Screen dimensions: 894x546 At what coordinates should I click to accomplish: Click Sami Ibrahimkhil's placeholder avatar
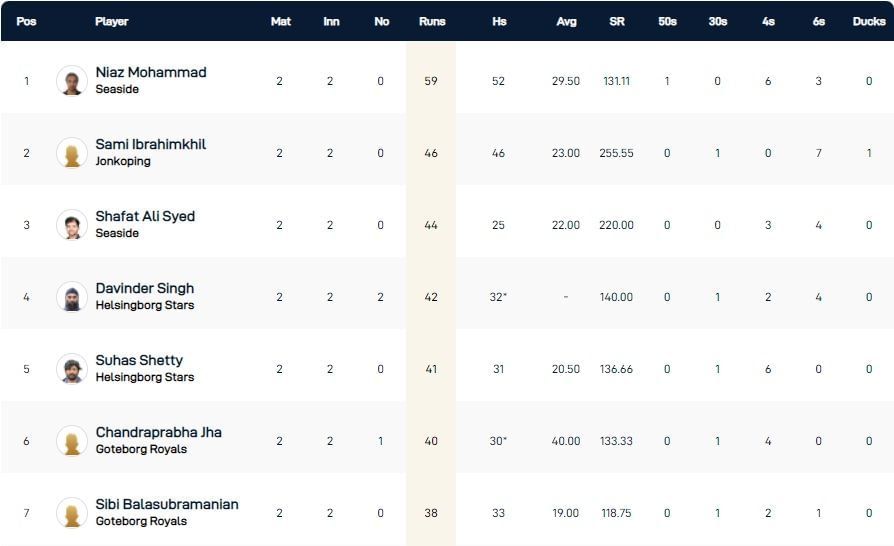72,153
